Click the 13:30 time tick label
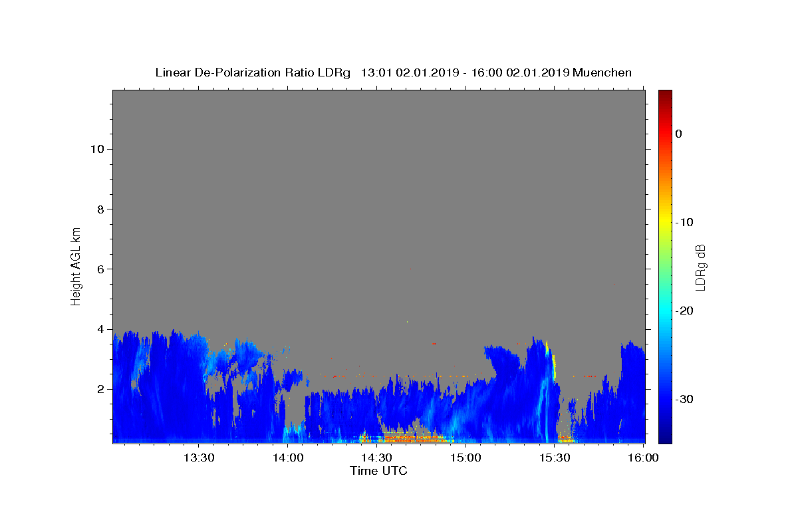 [x=198, y=458]
